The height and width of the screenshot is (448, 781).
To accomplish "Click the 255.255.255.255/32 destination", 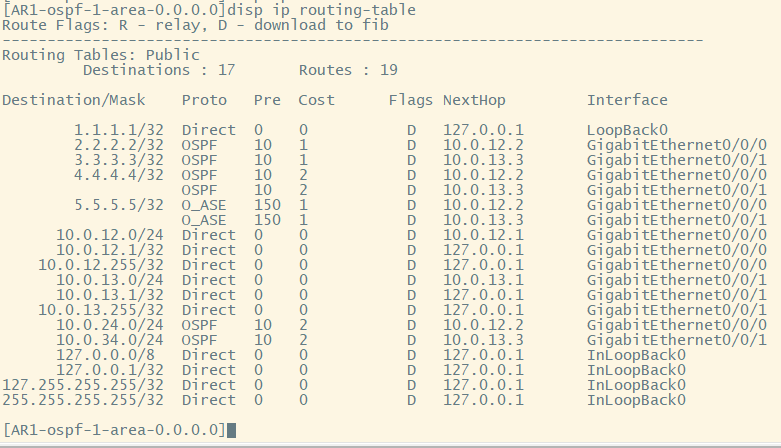I will [83, 400].
